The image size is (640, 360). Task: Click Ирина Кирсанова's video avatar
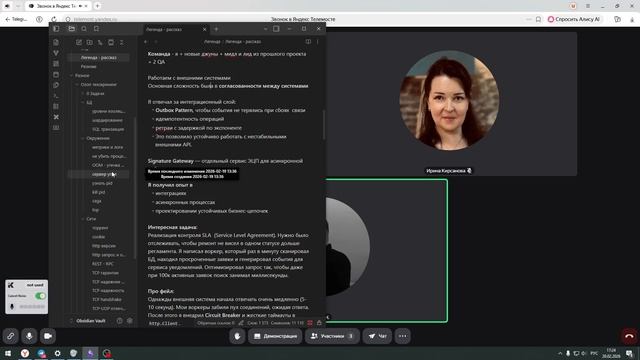click(449, 100)
